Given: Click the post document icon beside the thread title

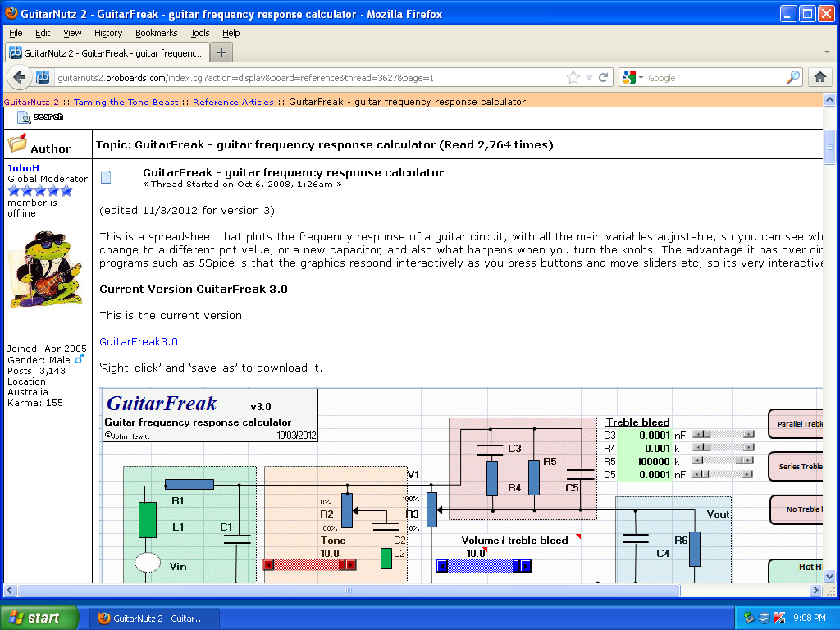Looking at the screenshot, I should click(x=106, y=177).
